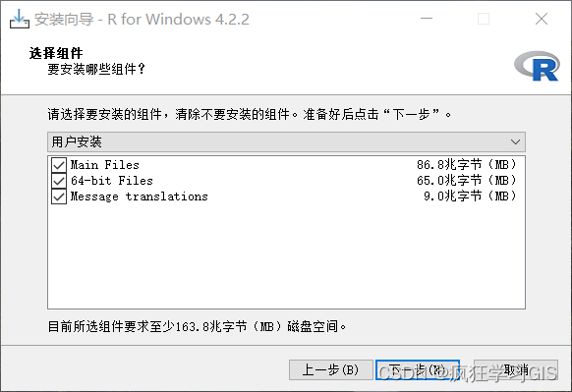The width and height of the screenshot is (572, 392).
Task: Toggle the 64-bit Files checkbox
Action: [59, 181]
